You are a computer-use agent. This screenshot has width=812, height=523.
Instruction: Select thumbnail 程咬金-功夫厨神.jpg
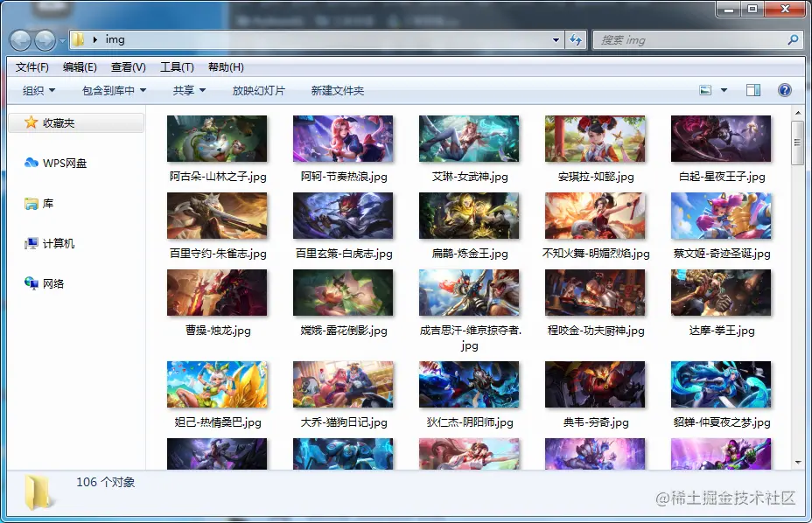[595, 293]
